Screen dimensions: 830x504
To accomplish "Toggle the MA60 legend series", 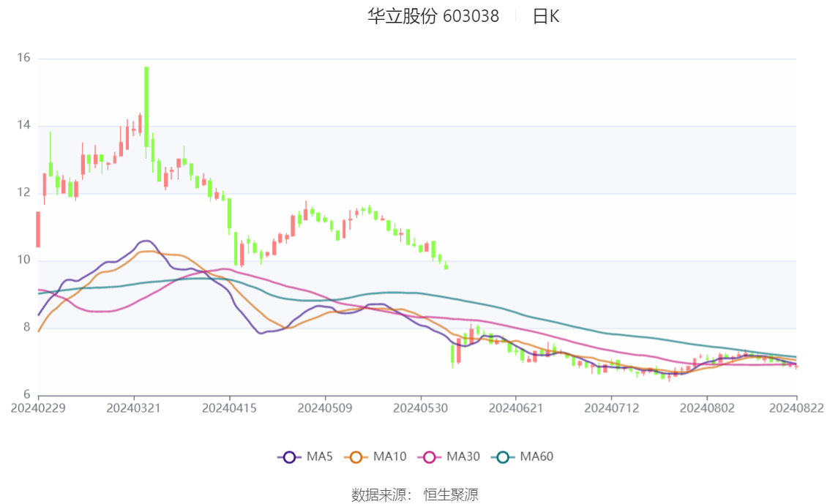I will tap(523, 457).
